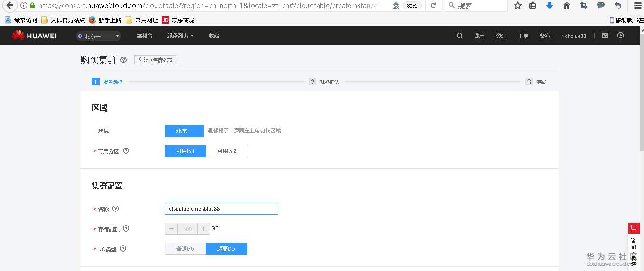Open the 常用网址 bookmark folder

pos(142,20)
